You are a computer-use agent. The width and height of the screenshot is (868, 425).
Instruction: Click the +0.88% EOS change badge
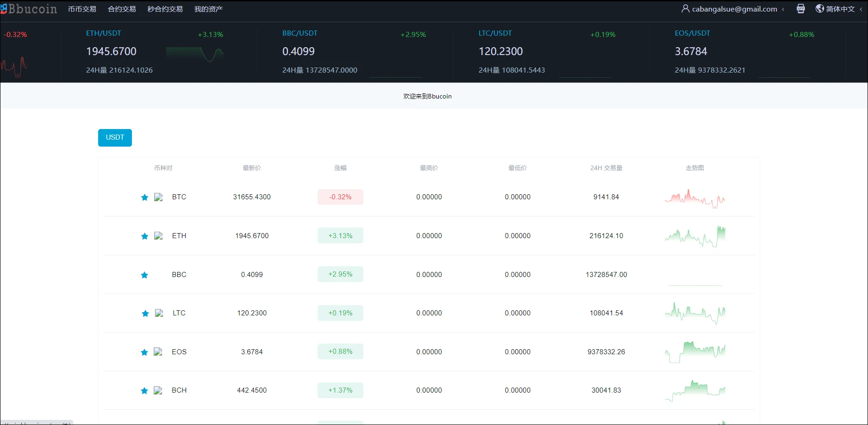pyautogui.click(x=340, y=351)
